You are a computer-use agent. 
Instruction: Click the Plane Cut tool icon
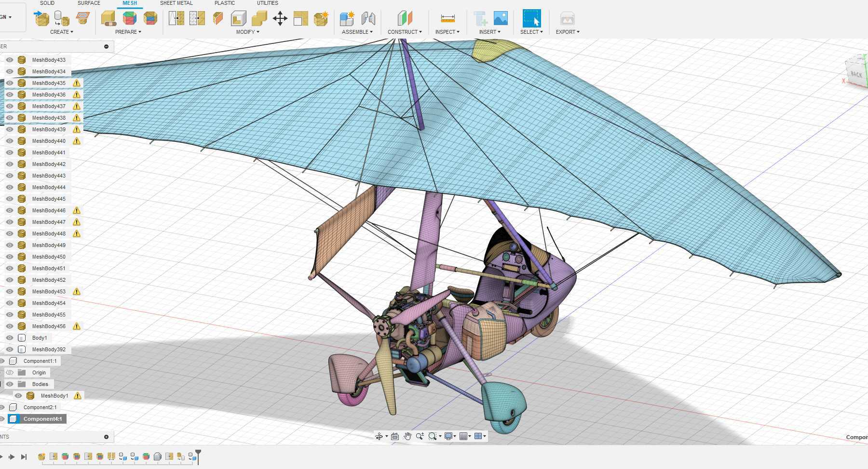[x=218, y=18]
